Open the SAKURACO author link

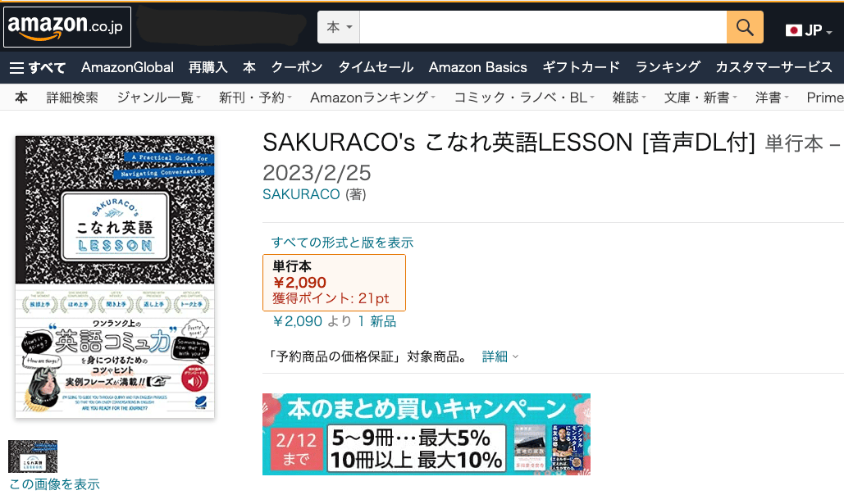(301, 194)
